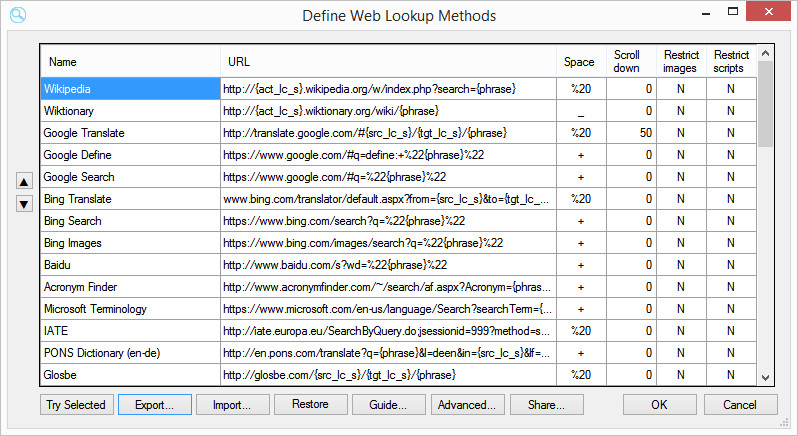Click the Try Selected button

pos(76,405)
